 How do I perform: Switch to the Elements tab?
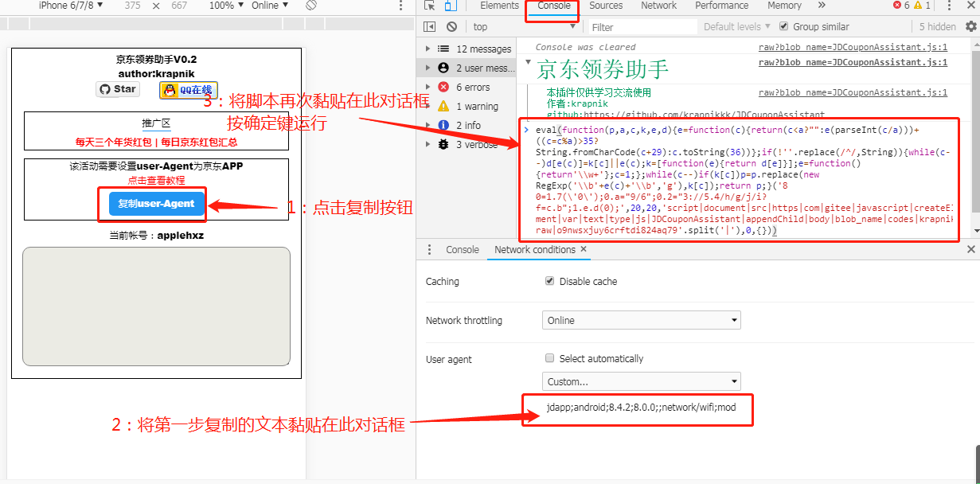(499, 6)
